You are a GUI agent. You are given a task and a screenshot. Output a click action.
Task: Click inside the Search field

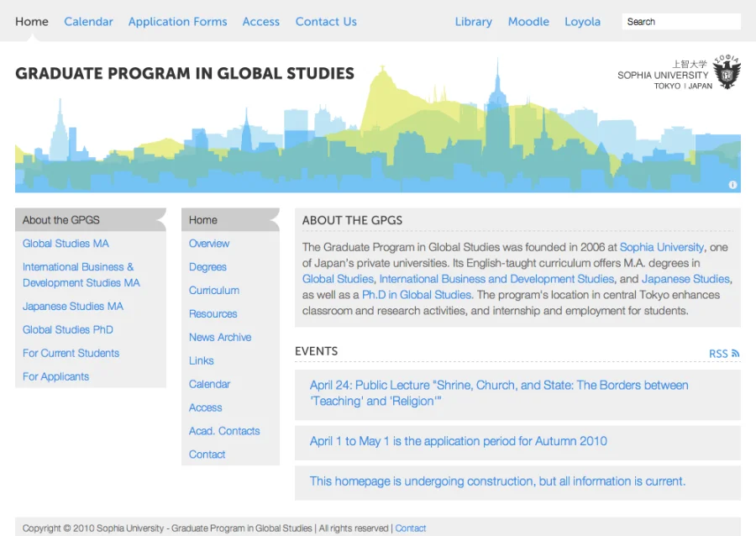click(x=680, y=22)
